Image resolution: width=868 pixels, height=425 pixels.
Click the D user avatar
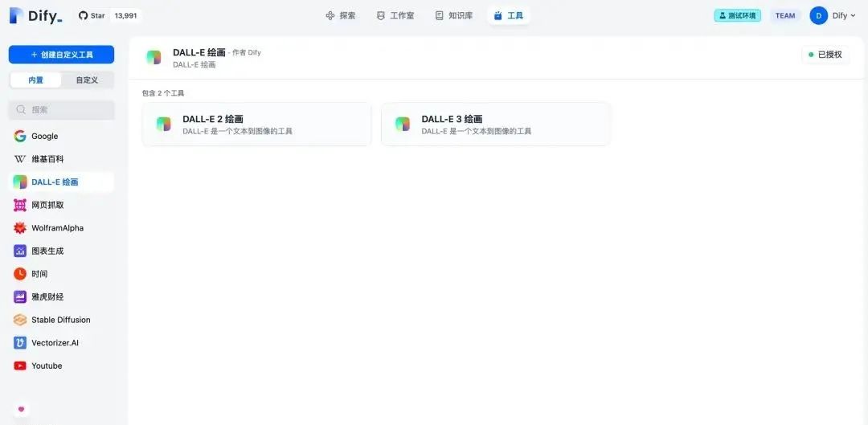819,15
